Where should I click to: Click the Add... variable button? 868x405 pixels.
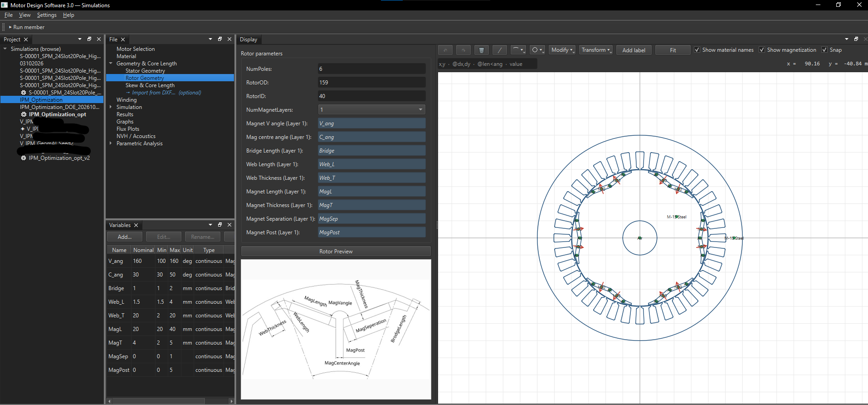tap(125, 237)
